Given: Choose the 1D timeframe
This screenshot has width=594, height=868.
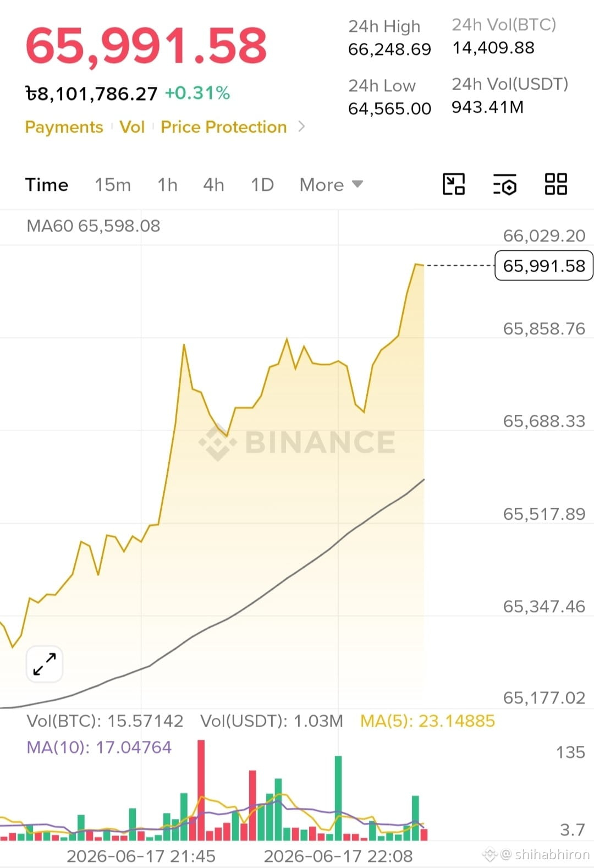Looking at the screenshot, I should 262,185.
